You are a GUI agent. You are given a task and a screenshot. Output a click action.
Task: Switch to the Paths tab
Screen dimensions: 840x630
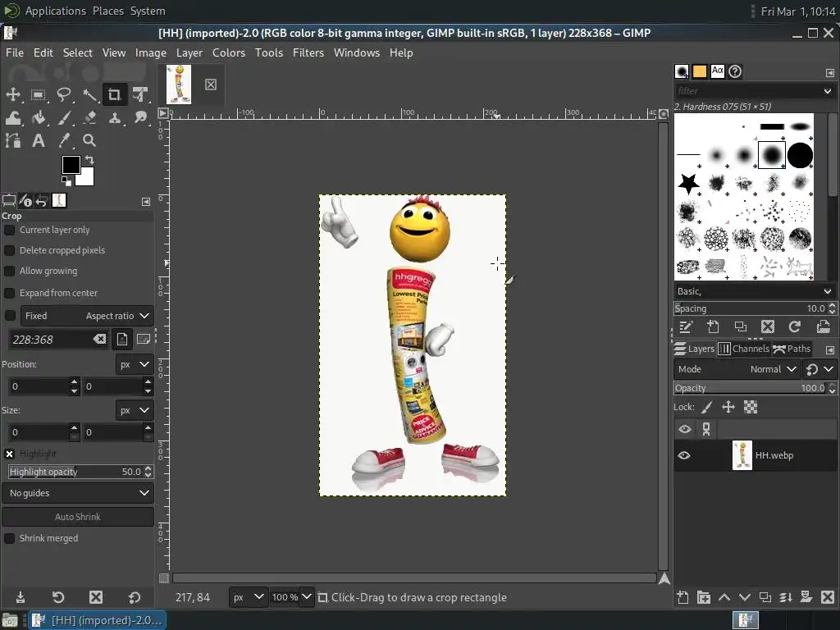(792, 349)
